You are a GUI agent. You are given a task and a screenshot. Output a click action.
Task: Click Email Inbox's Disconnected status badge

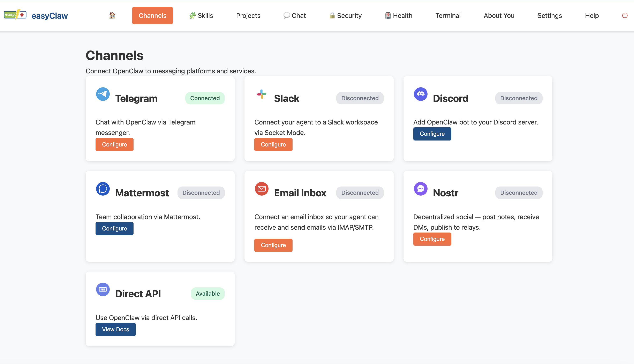point(360,193)
